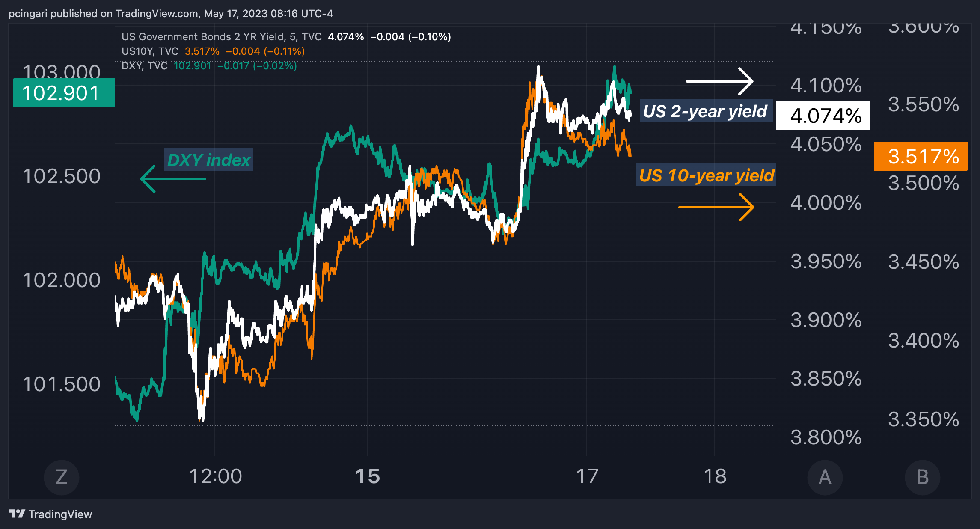This screenshot has height=529, width=980.
Task: Click the 102.000 left axis value
Action: [61, 280]
